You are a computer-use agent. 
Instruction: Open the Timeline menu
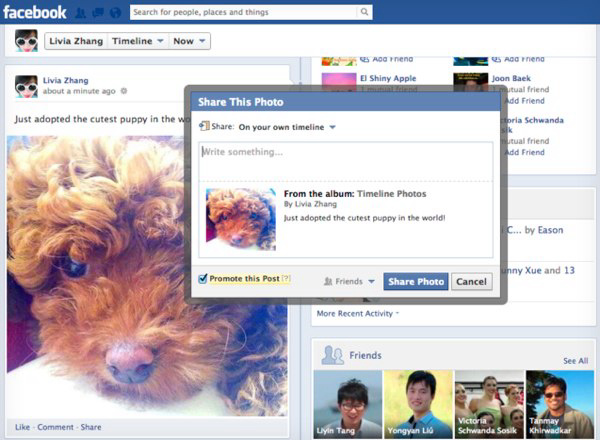click(138, 41)
